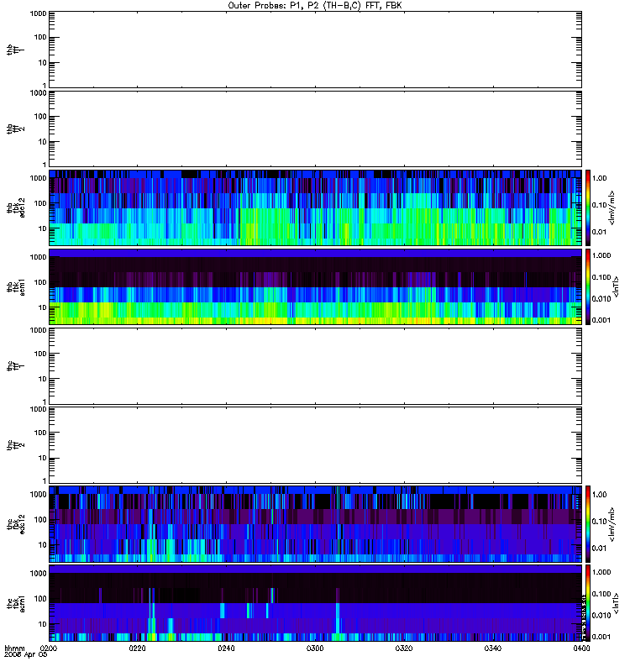Click the '0.001' value on thb scm1 colorbar

point(601,320)
